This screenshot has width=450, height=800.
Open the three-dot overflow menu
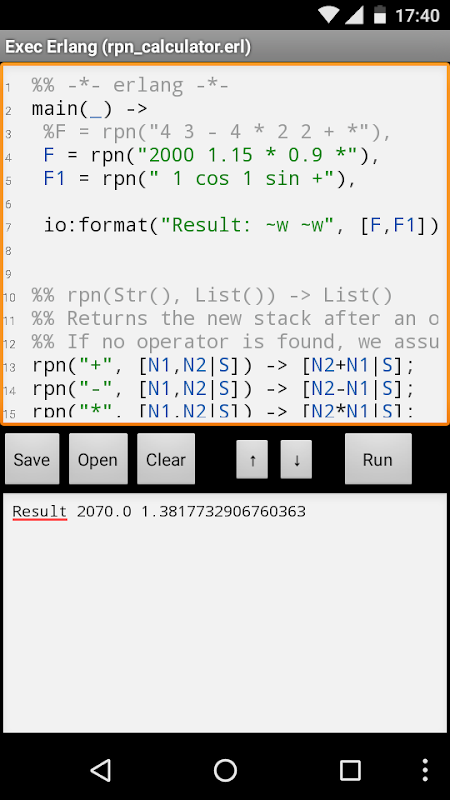426,770
